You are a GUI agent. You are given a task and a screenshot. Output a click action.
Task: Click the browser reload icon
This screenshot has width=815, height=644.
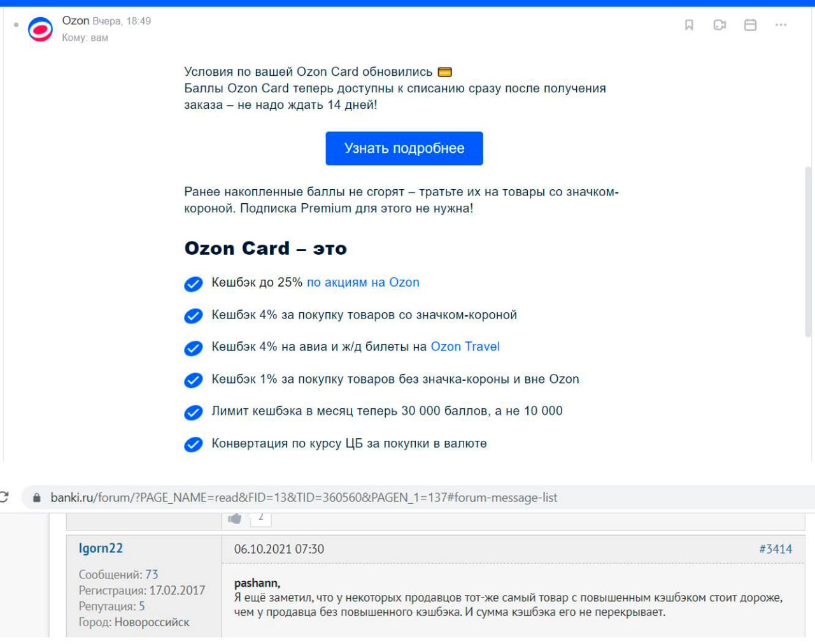[4, 497]
